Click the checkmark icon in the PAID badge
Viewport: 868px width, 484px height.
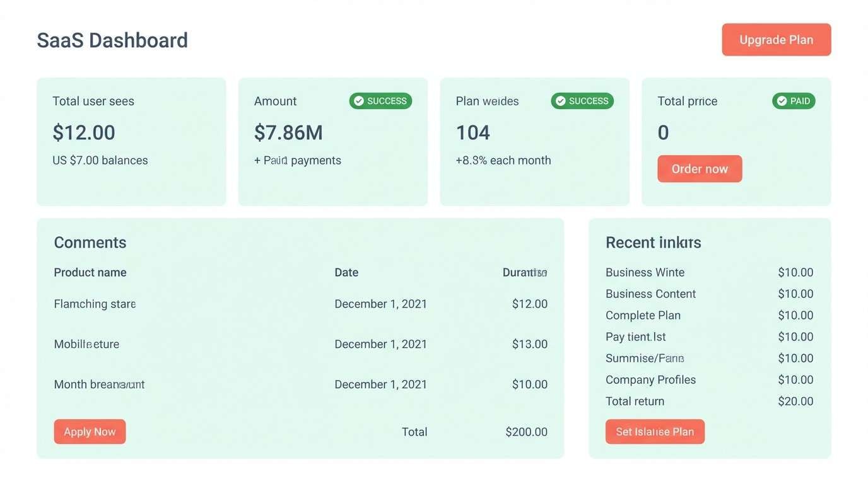[x=782, y=101]
